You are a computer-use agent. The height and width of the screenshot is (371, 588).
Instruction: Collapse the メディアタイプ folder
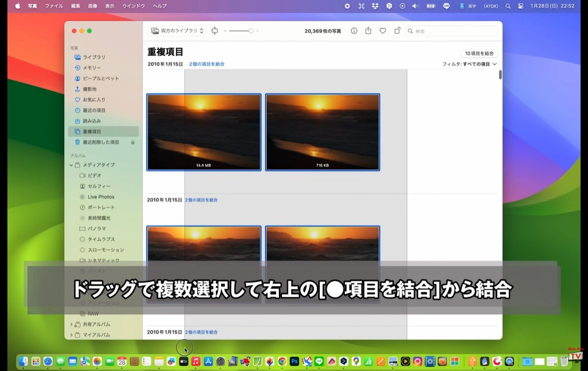point(71,165)
